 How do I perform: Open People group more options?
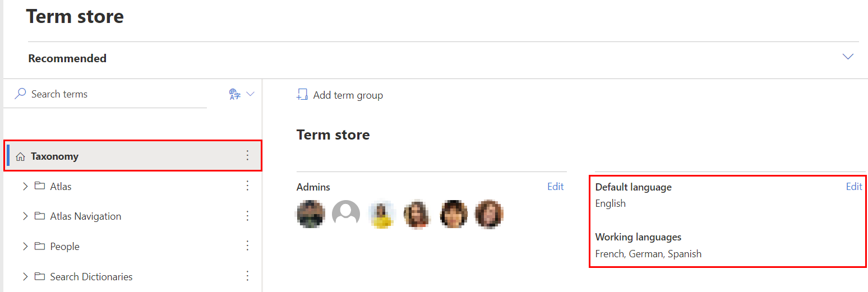click(248, 246)
